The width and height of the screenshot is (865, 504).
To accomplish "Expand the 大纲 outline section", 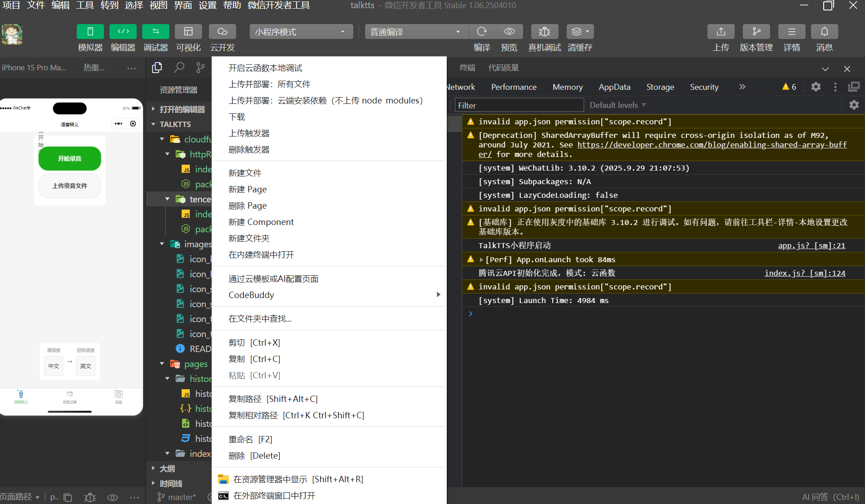I will (153, 468).
